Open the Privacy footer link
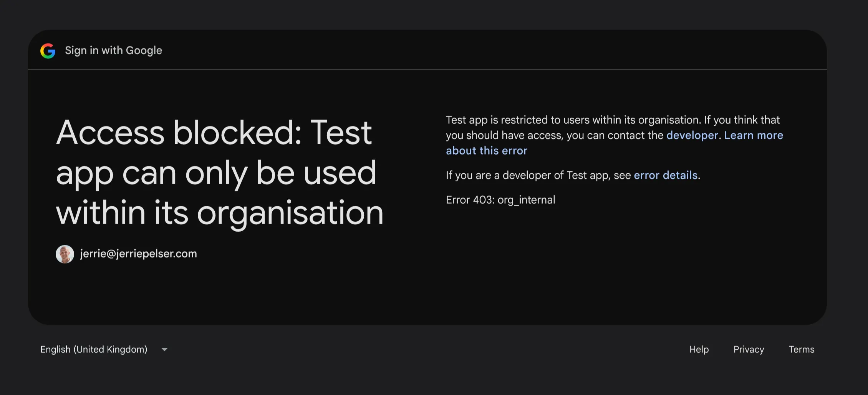 pyautogui.click(x=749, y=349)
